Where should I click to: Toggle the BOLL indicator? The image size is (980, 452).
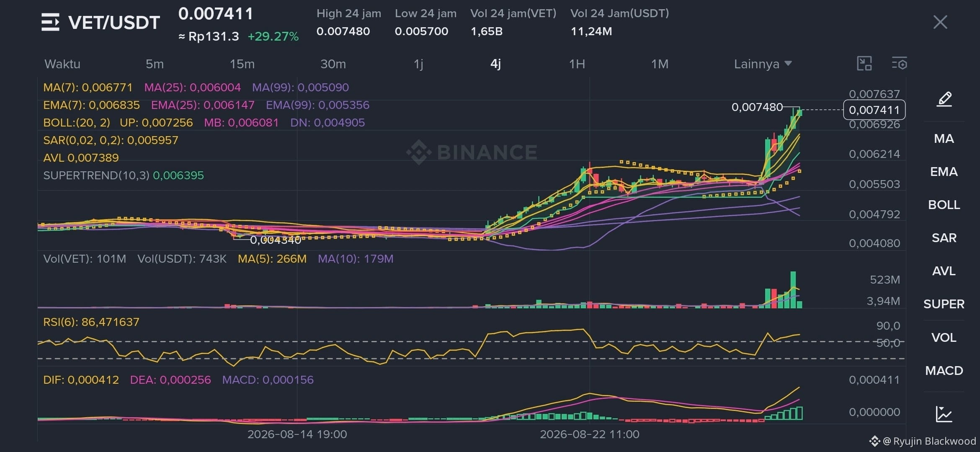944,205
